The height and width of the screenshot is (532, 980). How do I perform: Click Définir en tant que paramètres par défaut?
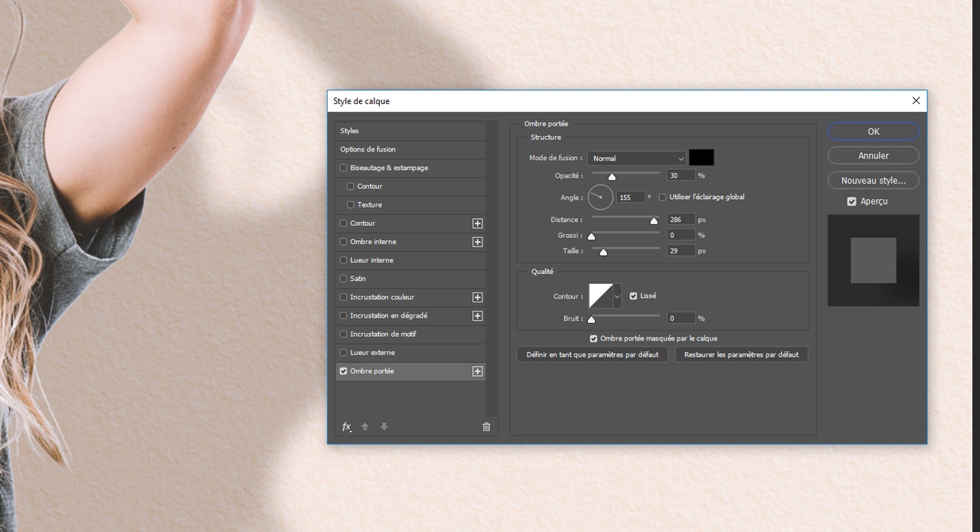[x=593, y=354]
